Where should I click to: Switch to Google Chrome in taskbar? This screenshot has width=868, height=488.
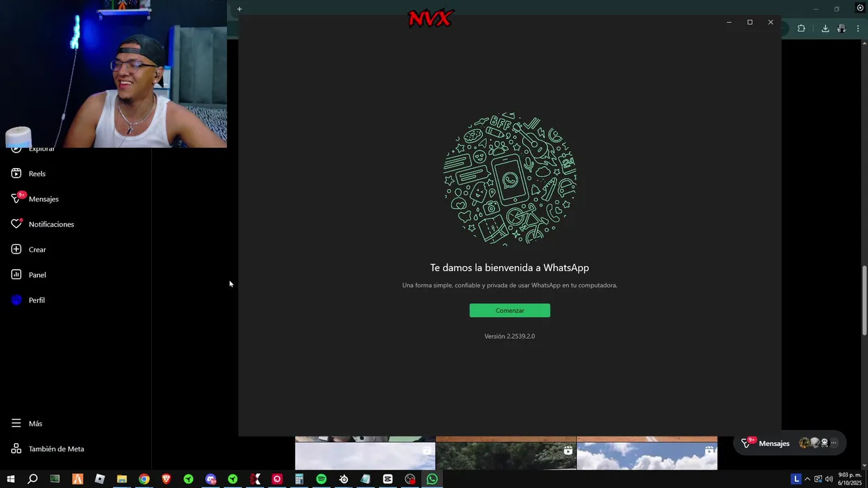144,479
